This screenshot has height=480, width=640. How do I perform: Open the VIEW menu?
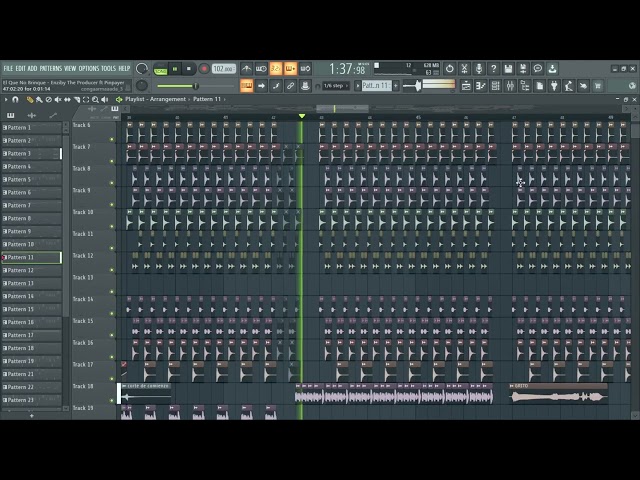click(x=70, y=69)
